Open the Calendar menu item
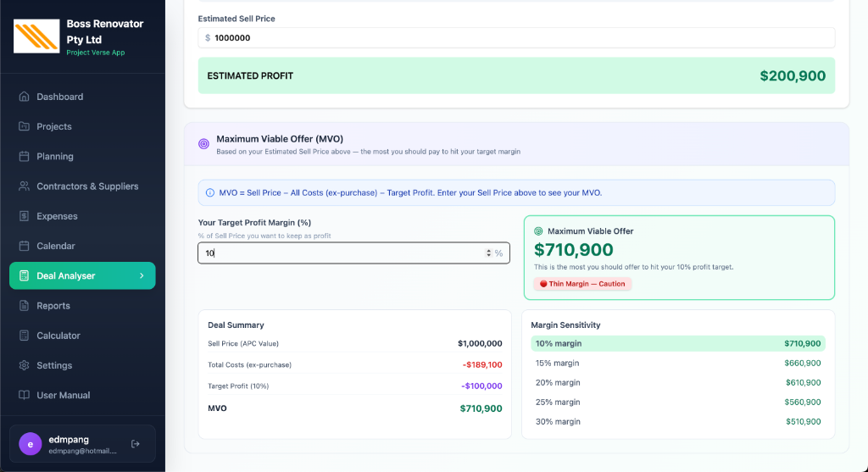The height and width of the screenshot is (472, 868). (x=82, y=246)
